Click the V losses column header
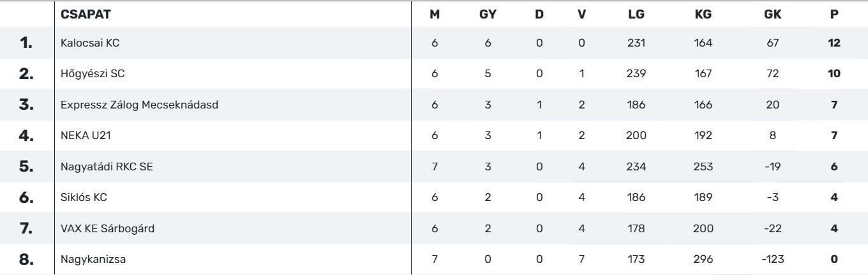 point(581,13)
